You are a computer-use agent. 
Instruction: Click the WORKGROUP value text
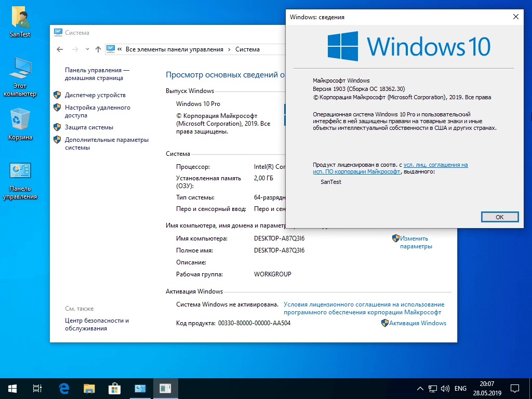[x=272, y=274]
